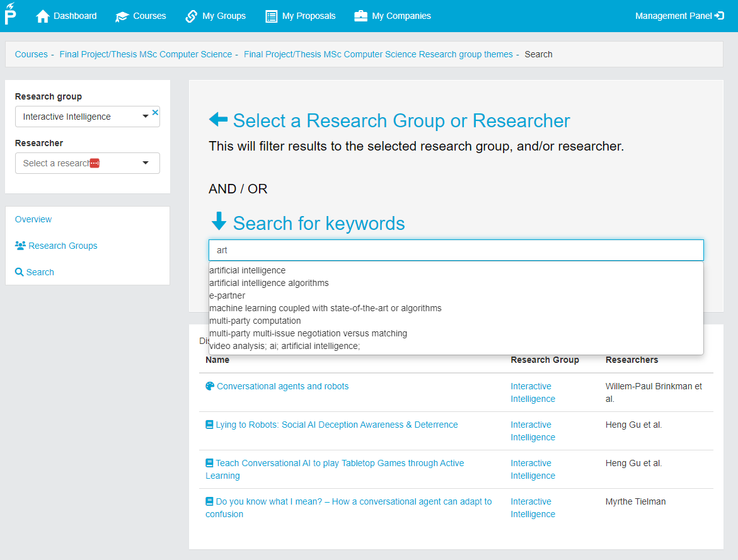Screen dimensions: 738x560
Task: Open Management Panel sign-in icon
Action: coord(719,16)
